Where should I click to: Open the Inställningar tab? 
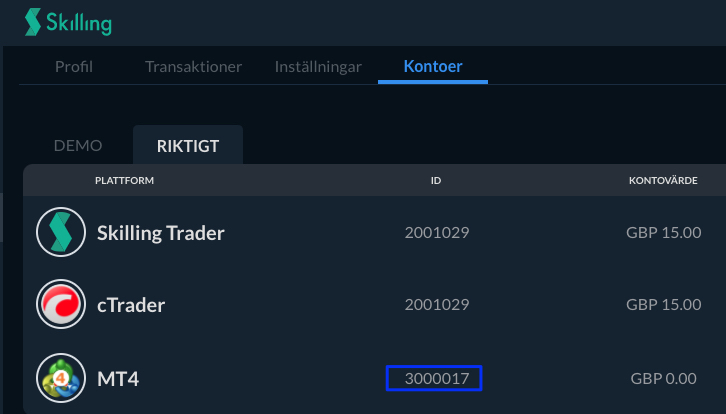(318, 67)
